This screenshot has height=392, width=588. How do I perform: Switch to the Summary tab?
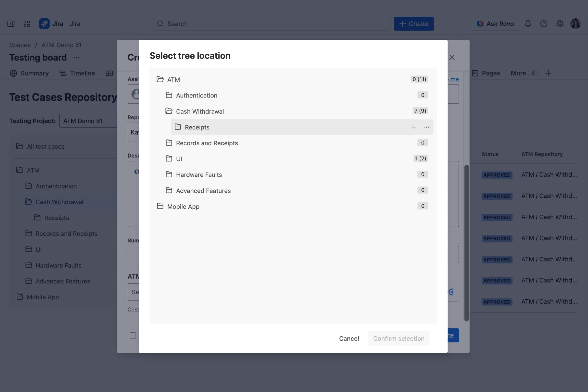(34, 73)
